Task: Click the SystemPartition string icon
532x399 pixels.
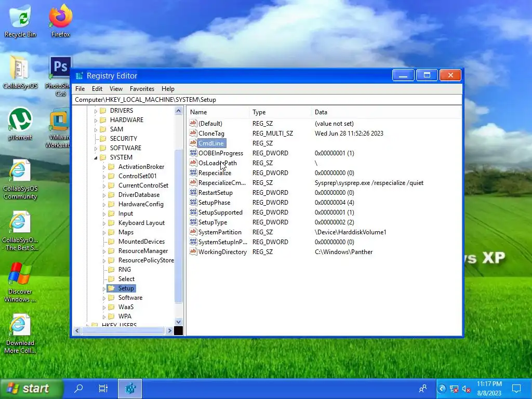Action: coord(193,232)
